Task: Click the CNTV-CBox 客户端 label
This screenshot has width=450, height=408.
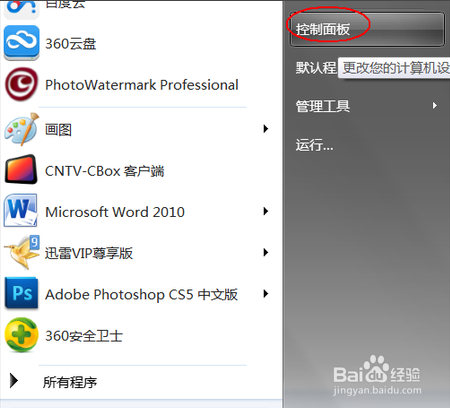Action: pyautogui.click(x=105, y=171)
